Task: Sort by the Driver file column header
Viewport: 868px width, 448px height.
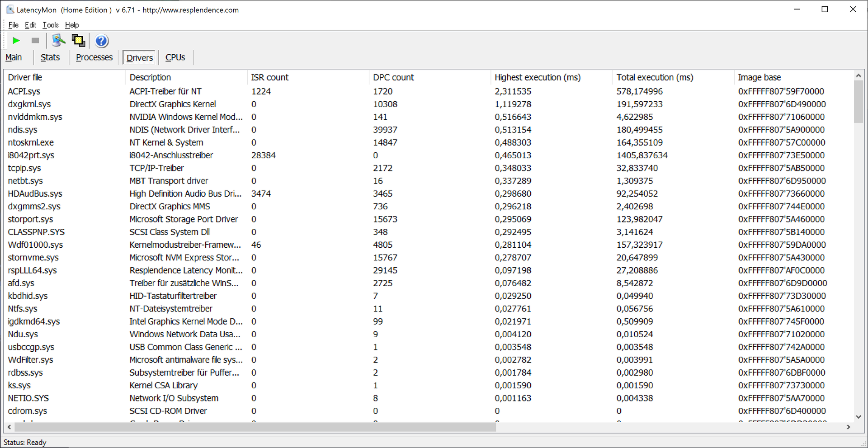Action: click(x=65, y=77)
